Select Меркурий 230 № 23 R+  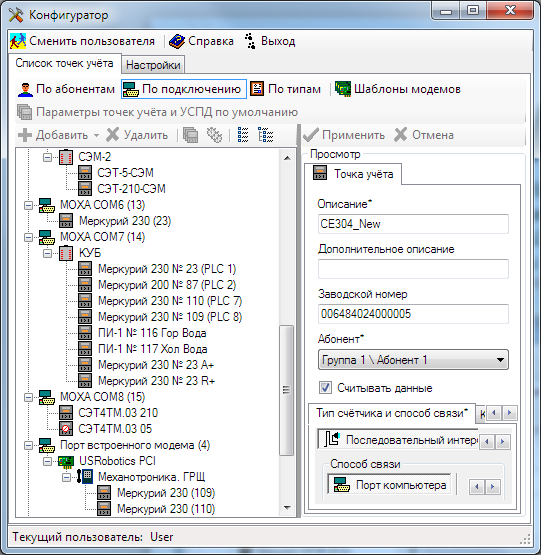point(156,381)
